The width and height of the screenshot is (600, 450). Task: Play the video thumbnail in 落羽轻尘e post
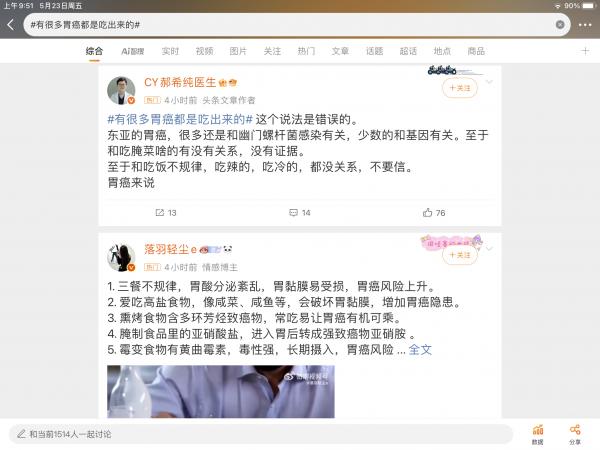pyautogui.click(x=221, y=391)
